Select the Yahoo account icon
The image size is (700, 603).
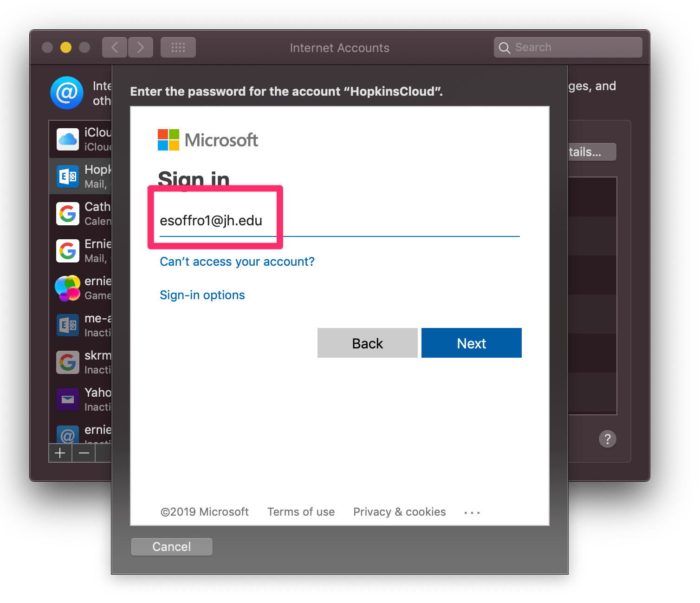[68, 400]
